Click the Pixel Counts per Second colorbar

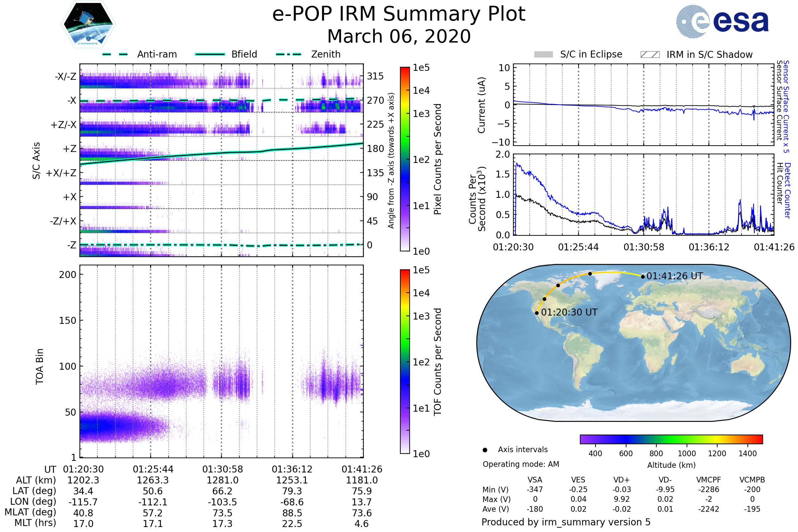point(405,159)
